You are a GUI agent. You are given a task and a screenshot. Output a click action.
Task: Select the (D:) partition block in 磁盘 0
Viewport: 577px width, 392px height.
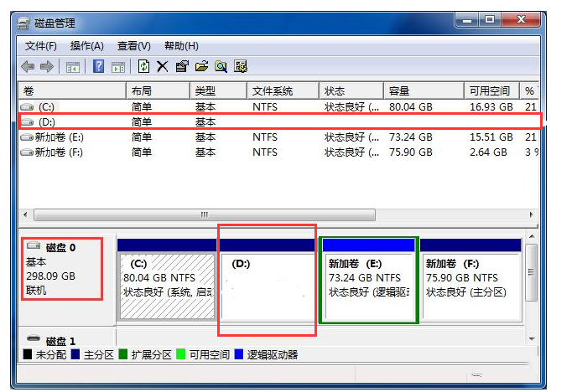click(268, 281)
